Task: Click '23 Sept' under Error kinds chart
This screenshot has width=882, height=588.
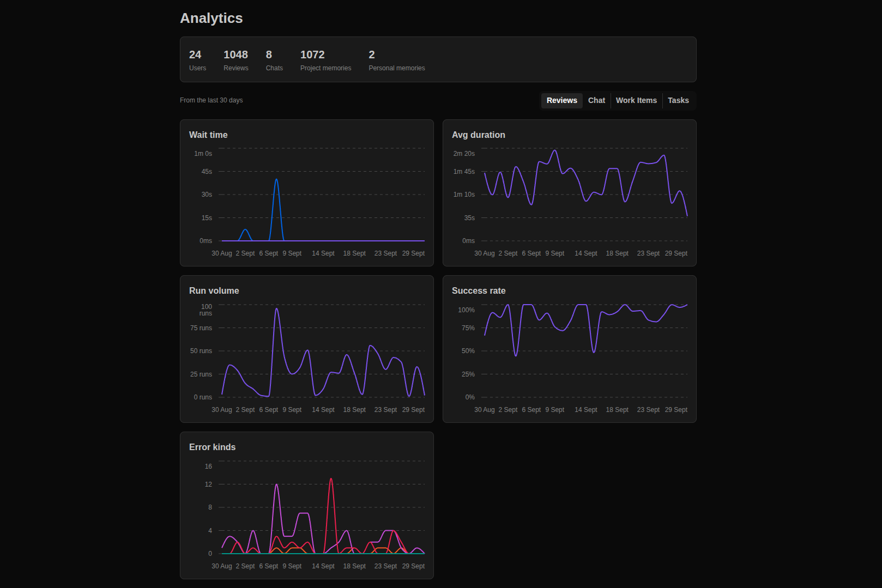Action: (x=385, y=566)
